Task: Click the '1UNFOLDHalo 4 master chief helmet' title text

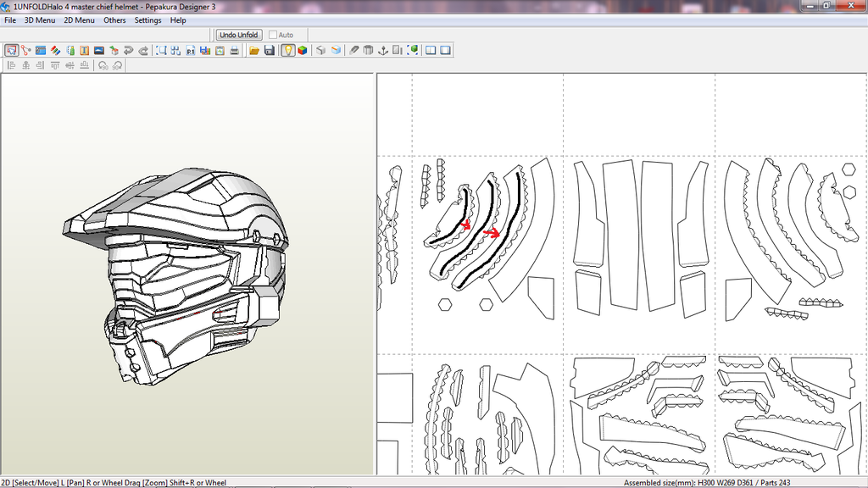Action: tap(75, 7)
